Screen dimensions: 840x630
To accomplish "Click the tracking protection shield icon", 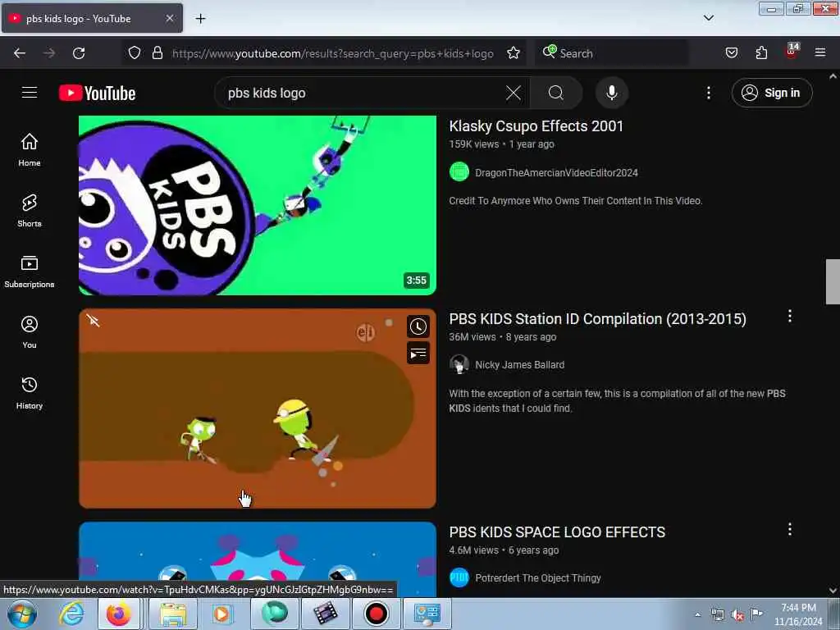I will point(135,53).
